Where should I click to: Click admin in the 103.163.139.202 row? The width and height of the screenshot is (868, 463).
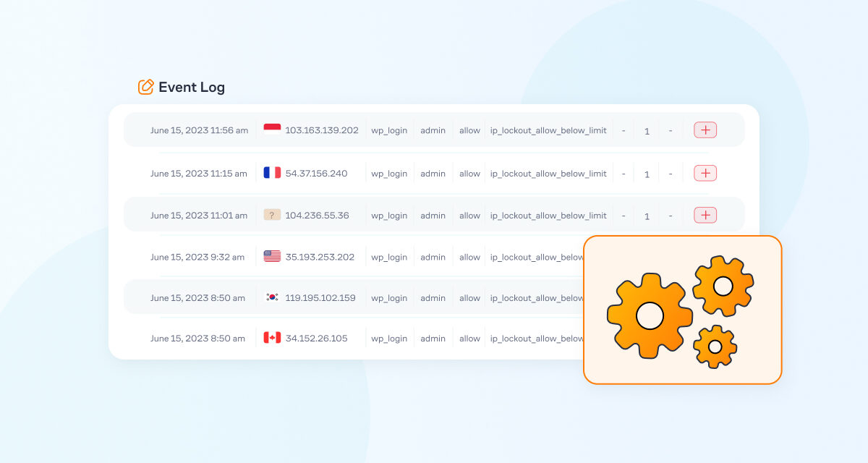[433, 131]
